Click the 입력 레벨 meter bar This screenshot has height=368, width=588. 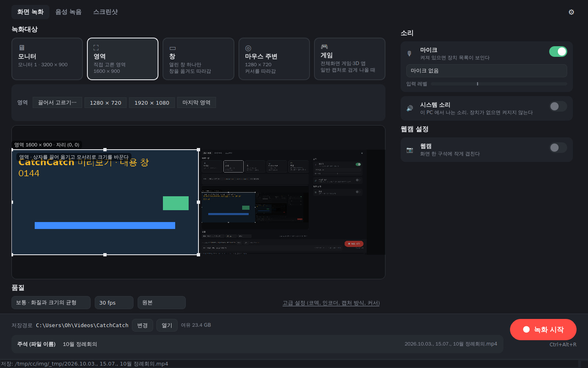coord(499,84)
